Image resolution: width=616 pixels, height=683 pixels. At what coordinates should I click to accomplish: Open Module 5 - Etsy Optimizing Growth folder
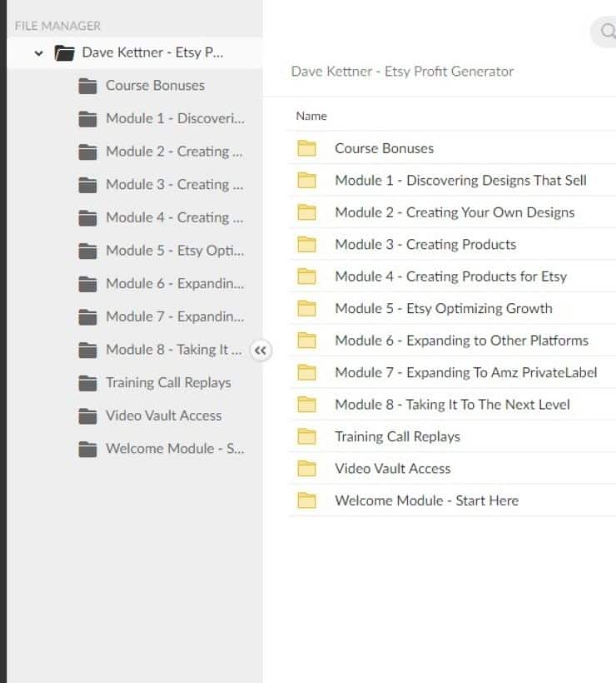tap(443, 309)
